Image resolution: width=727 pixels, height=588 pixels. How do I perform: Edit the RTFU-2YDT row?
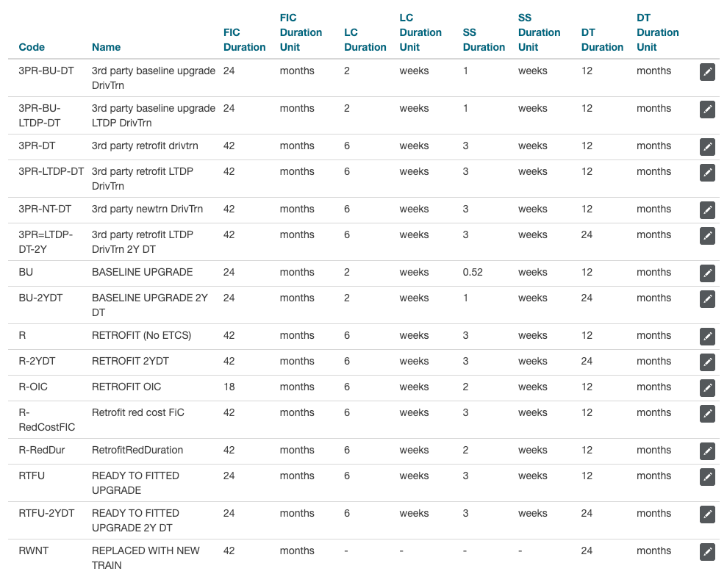point(707,514)
